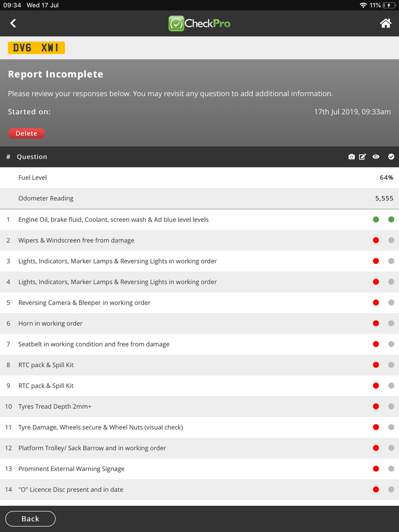Click the eye column header icon

pos(376,157)
